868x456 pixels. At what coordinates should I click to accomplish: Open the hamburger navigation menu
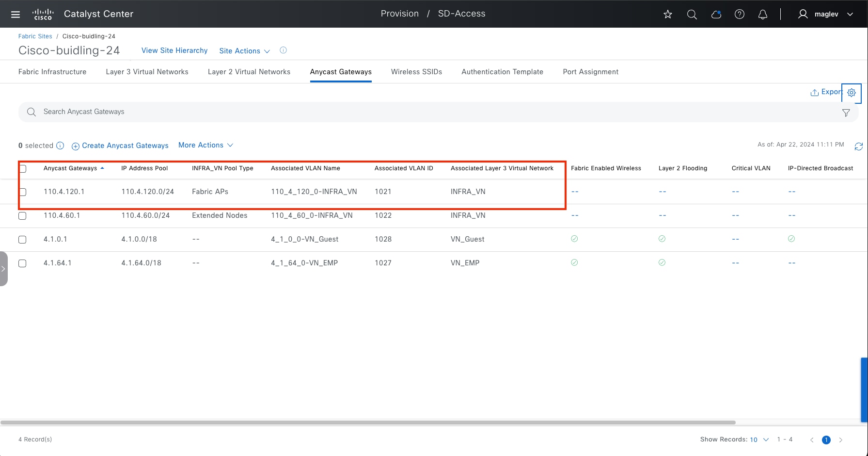[x=16, y=14]
